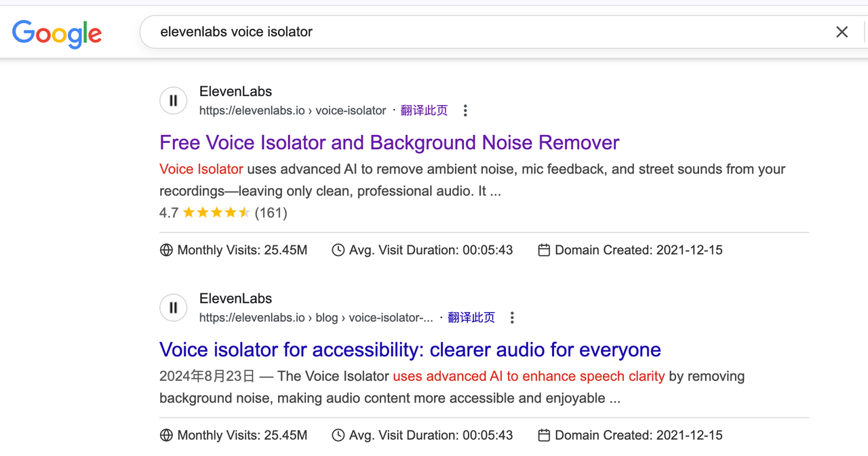The width and height of the screenshot is (868, 456).
Task: Clear the search box with X
Action: pyautogui.click(x=842, y=32)
